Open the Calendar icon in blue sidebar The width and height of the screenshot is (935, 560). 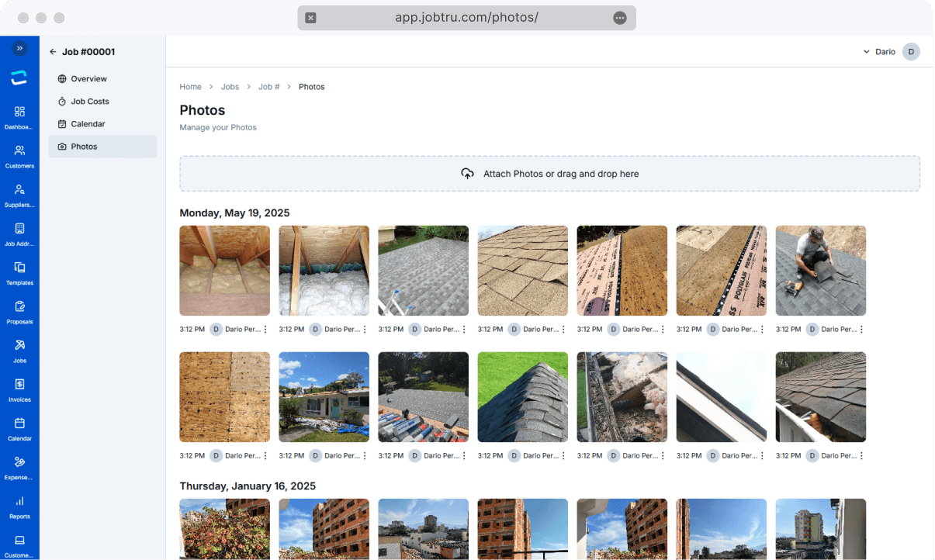[19, 423]
